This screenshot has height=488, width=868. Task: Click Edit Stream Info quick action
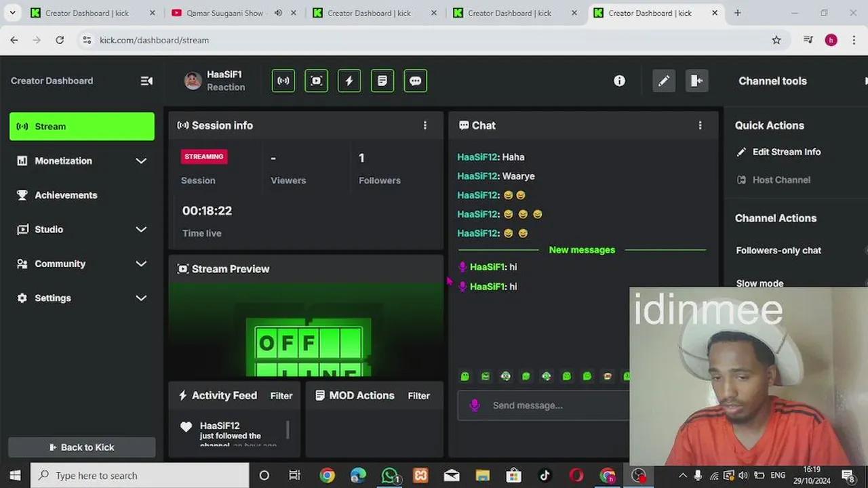coord(778,152)
